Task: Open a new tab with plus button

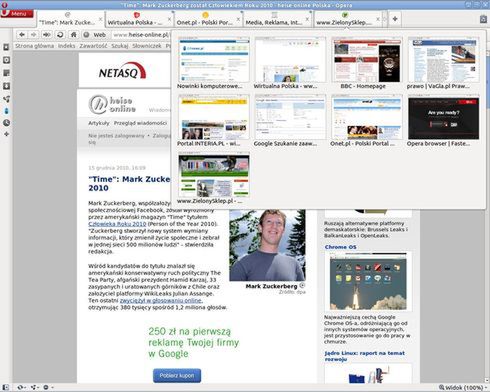Action: coord(395,19)
